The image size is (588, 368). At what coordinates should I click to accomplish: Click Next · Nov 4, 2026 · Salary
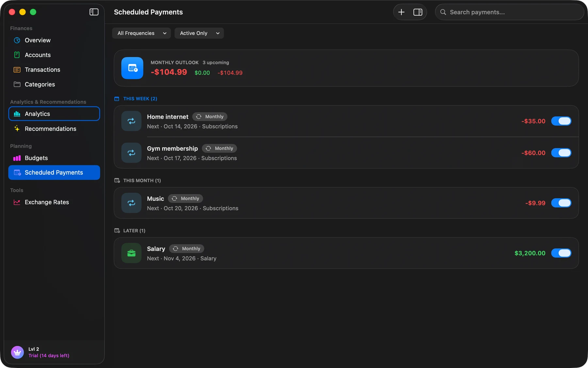point(182,258)
